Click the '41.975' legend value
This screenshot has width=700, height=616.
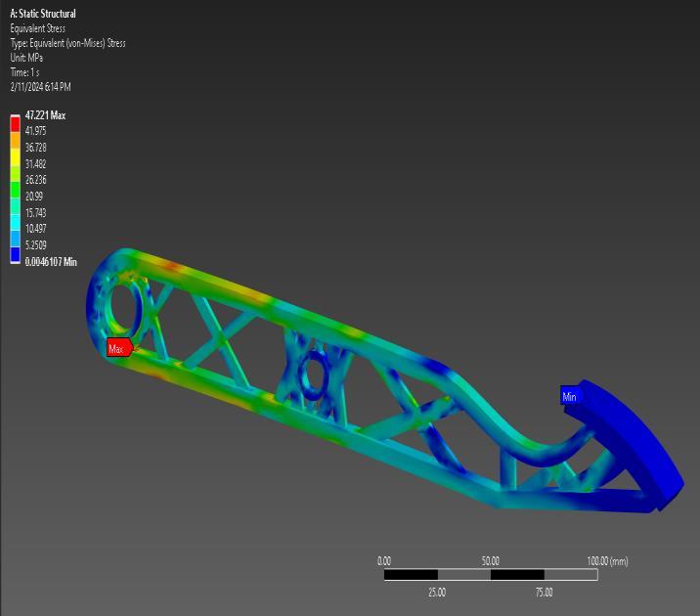[36, 131]
